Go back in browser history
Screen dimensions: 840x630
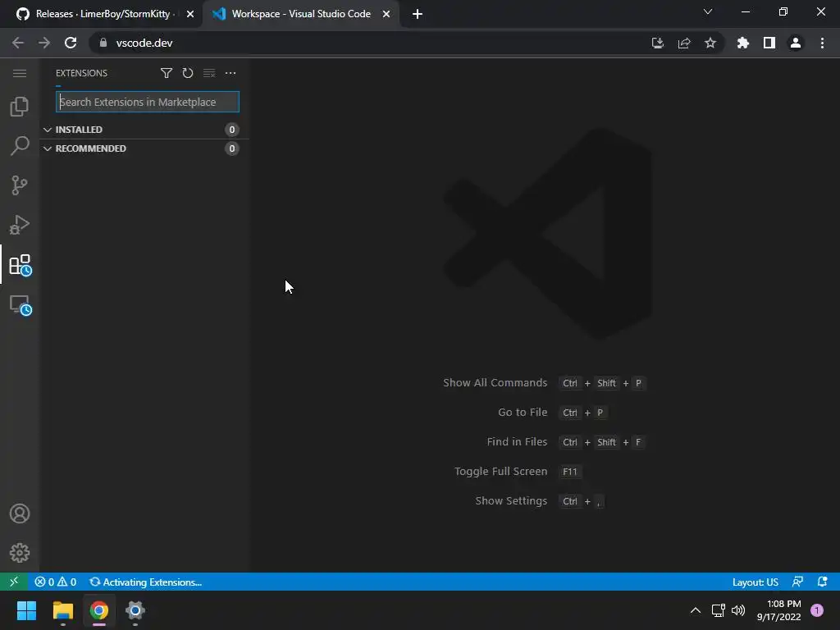pyautogui.click(x=18, y=43)
